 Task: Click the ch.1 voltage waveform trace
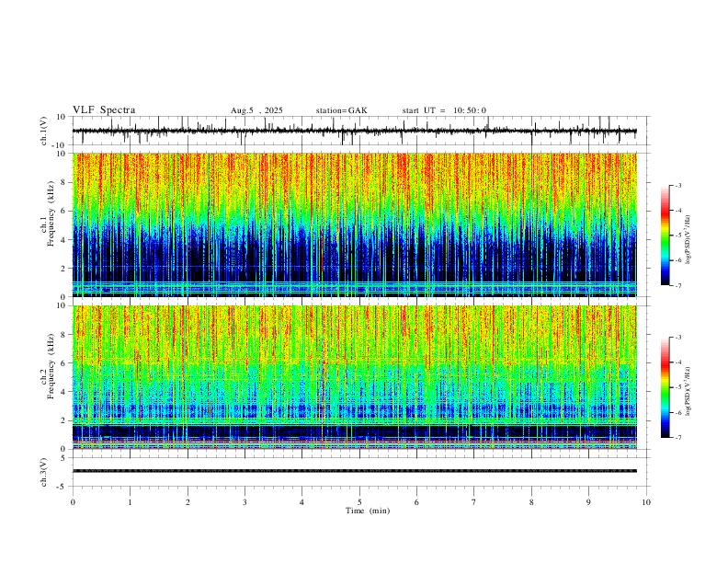pyautogui.click(x=354, y=131)
